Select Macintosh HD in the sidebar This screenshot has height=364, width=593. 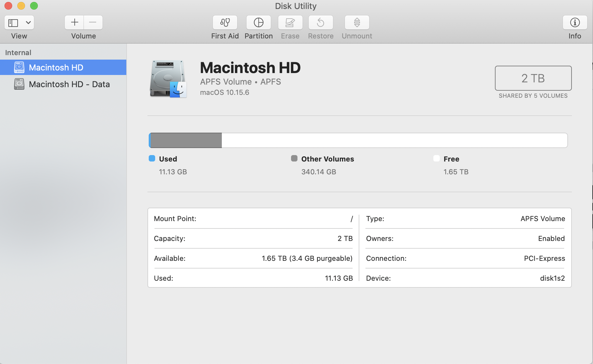(63, 67)
